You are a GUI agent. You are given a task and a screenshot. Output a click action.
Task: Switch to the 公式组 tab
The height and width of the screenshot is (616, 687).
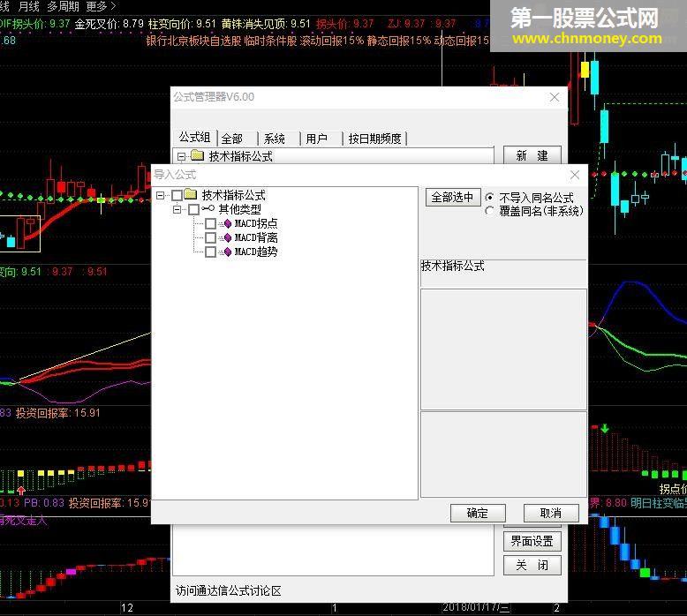click(194, 138)
